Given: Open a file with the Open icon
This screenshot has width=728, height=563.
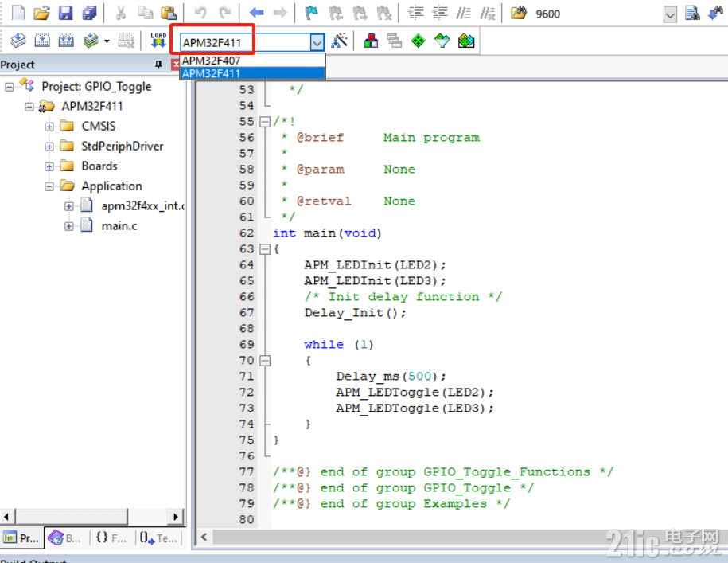Looking at the screenshot, I should click(x=42, y=13).
